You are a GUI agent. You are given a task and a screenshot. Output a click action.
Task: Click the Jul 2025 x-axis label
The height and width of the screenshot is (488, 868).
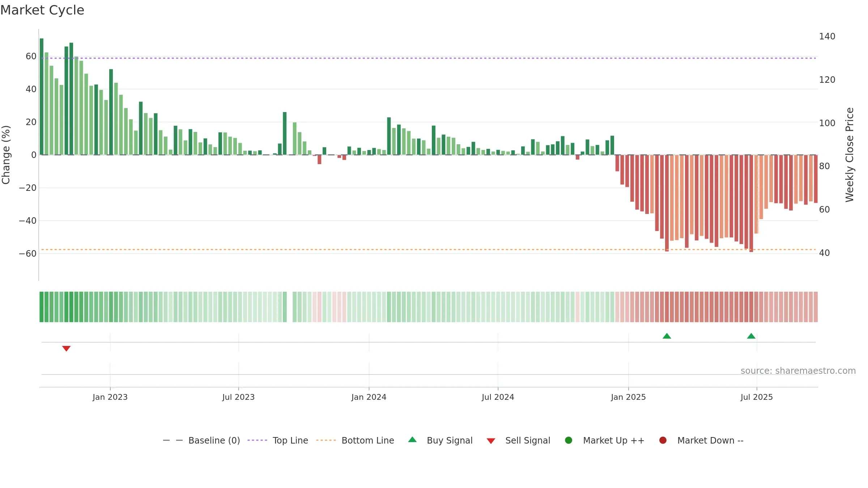757,397
